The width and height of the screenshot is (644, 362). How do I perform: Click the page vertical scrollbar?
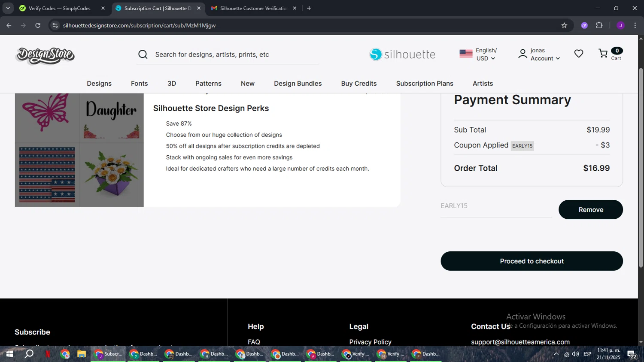pyautogui.click(x=641, y=167)
